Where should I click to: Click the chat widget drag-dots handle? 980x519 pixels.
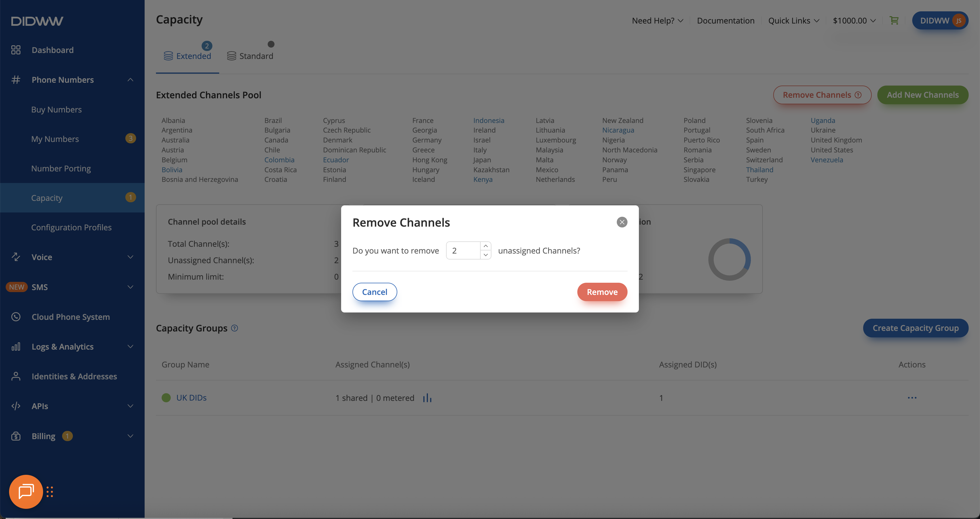50,492
